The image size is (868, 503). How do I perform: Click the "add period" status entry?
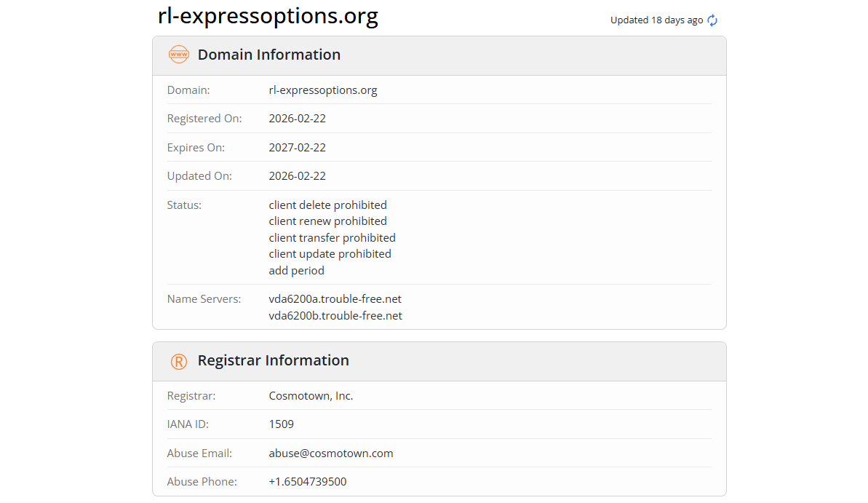coord(296,271)
